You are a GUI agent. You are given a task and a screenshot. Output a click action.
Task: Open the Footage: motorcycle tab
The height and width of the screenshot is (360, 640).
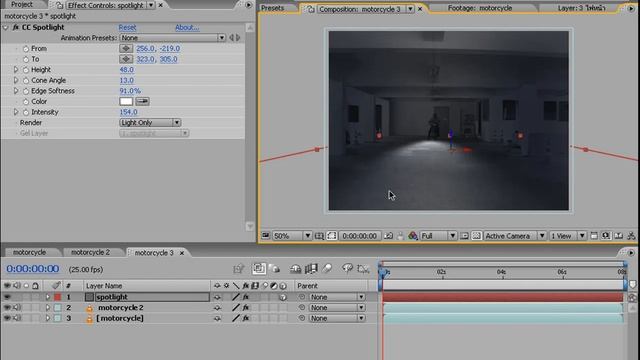[x=480, y=8]
